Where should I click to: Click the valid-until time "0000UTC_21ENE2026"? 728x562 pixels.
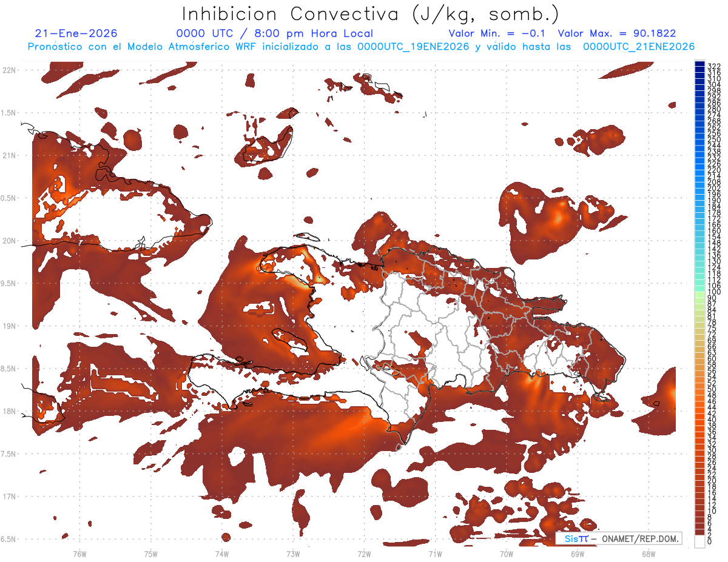639,47
